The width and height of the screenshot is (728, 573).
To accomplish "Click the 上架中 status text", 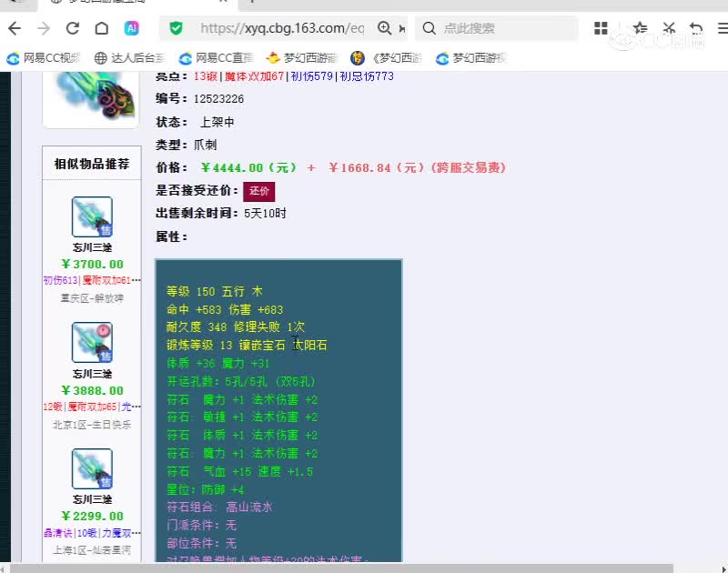I will (217, 122).
